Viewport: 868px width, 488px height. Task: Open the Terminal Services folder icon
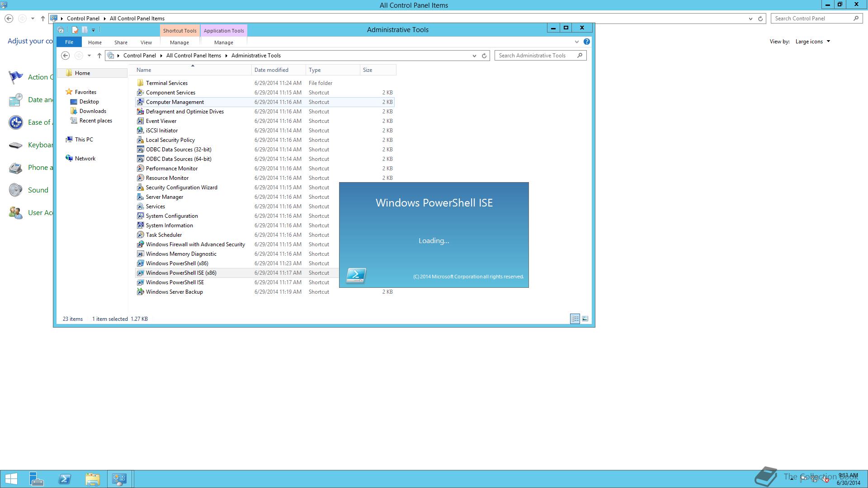(140, 83)
